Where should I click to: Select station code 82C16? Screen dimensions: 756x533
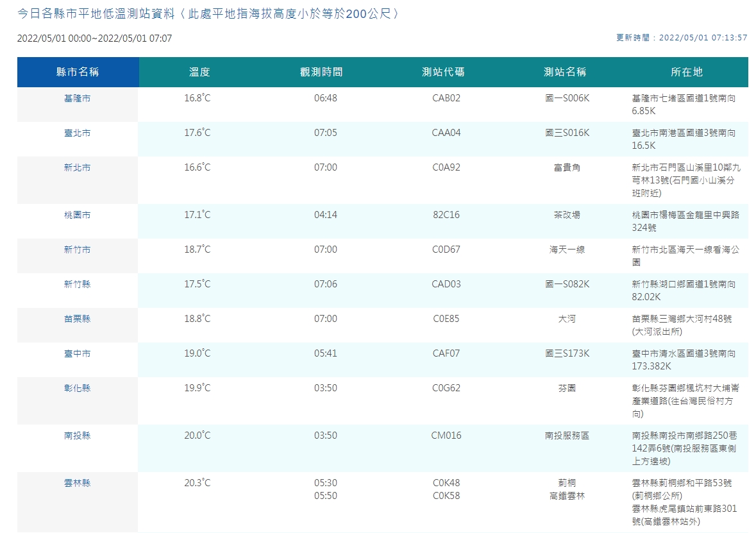pos(446,215)
